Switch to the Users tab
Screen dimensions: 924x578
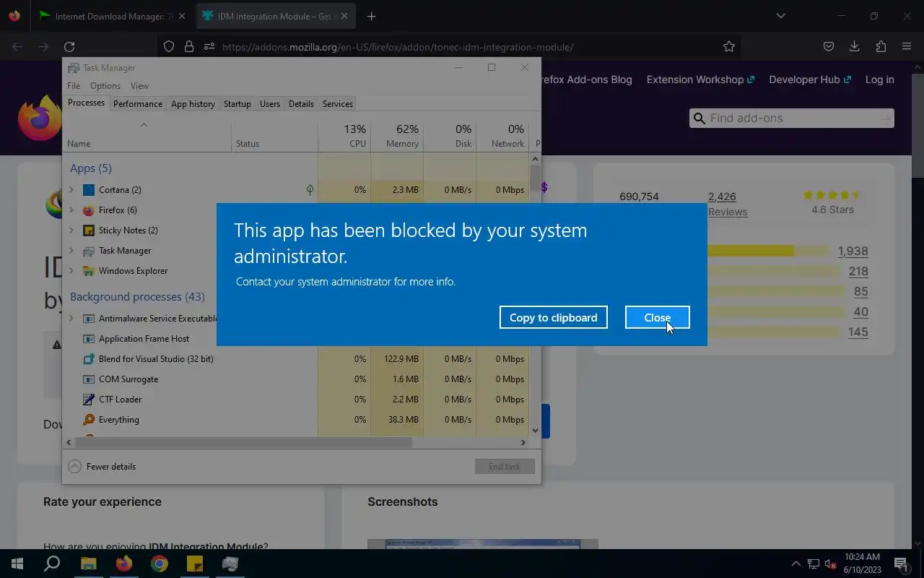270,103
